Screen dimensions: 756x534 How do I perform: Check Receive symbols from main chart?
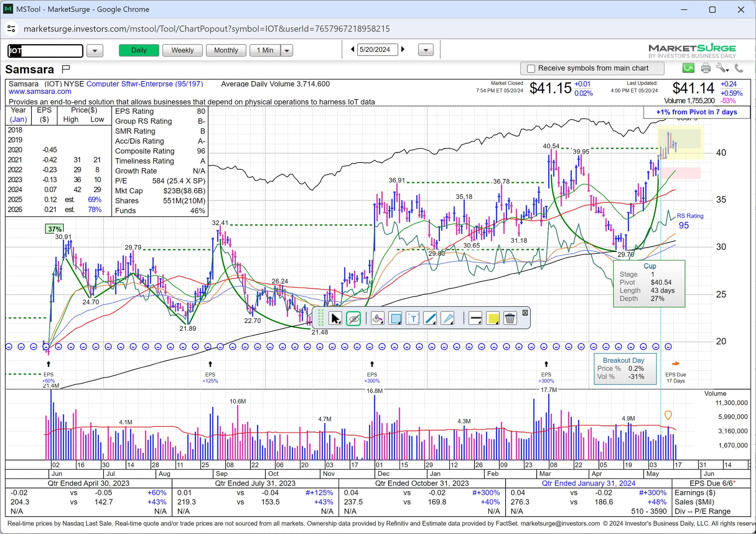tap(531, 68)
